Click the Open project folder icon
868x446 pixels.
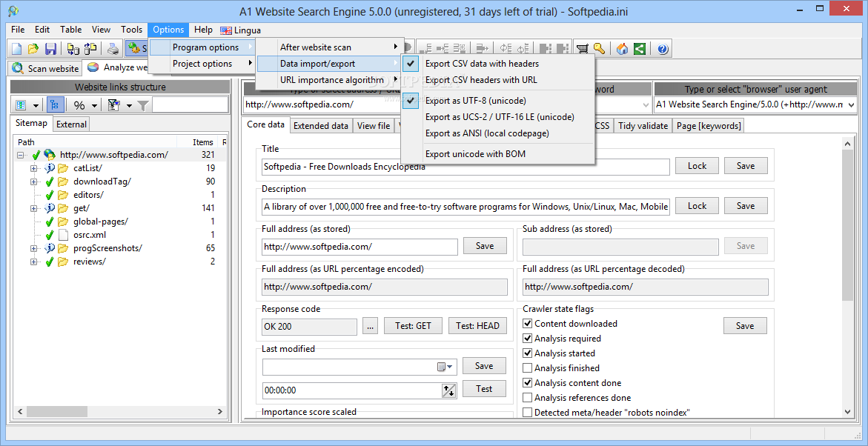pyautogui.click(x=33, y=49)
